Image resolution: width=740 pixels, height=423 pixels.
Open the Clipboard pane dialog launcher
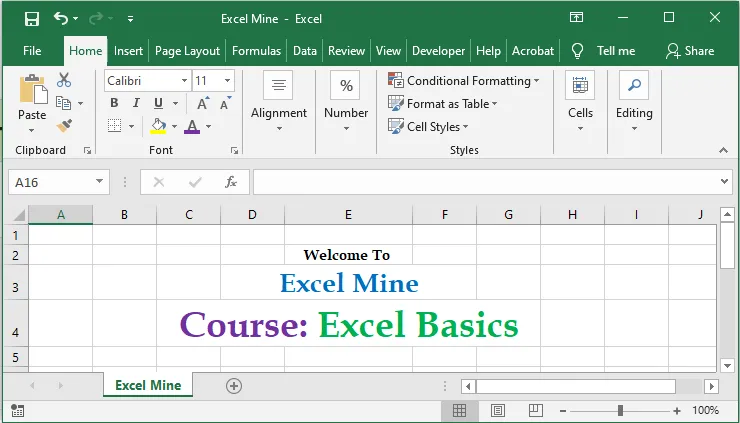(87, 150)
